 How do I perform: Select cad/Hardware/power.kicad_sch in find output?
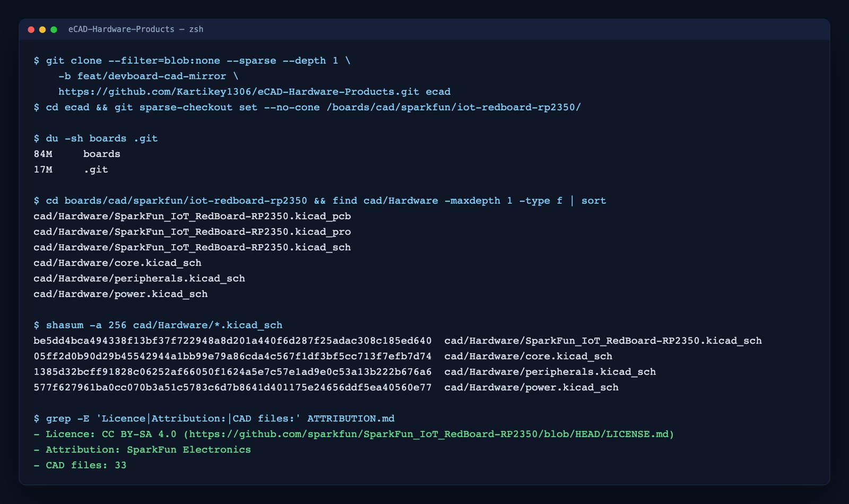(x=120, y=294)
